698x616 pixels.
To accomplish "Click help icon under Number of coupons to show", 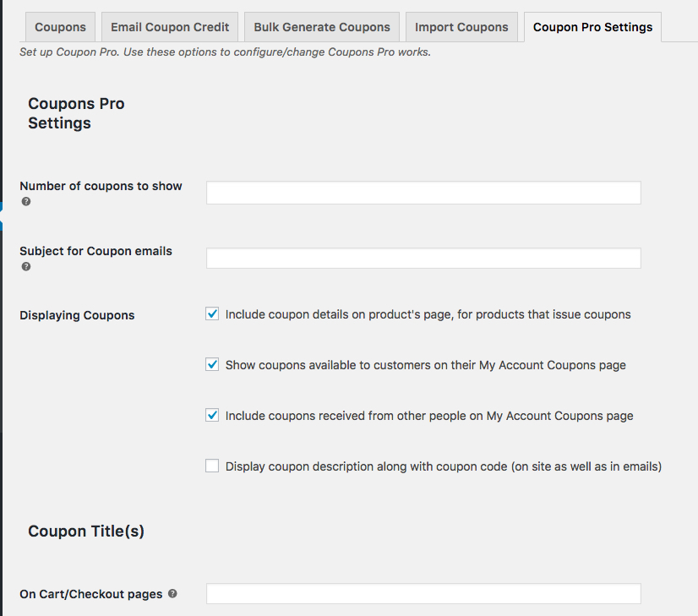I will (26, 202).
